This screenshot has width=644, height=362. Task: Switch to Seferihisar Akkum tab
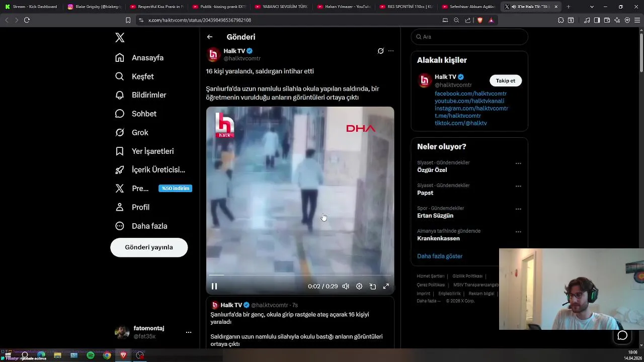[469, 7]
